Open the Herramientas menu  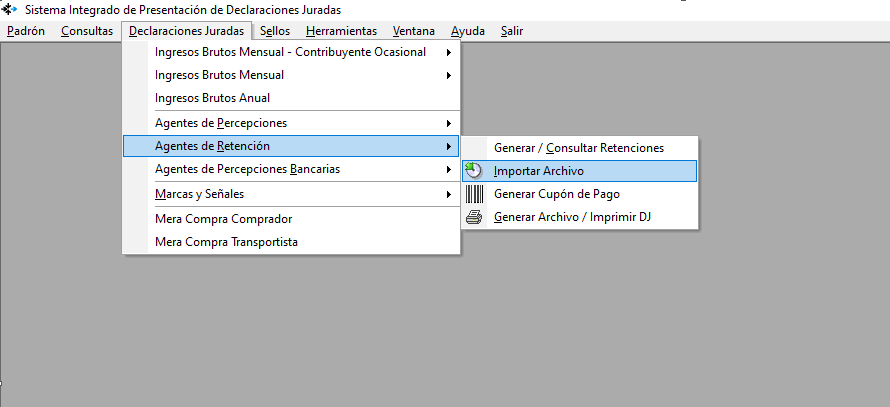click(341, 31)
